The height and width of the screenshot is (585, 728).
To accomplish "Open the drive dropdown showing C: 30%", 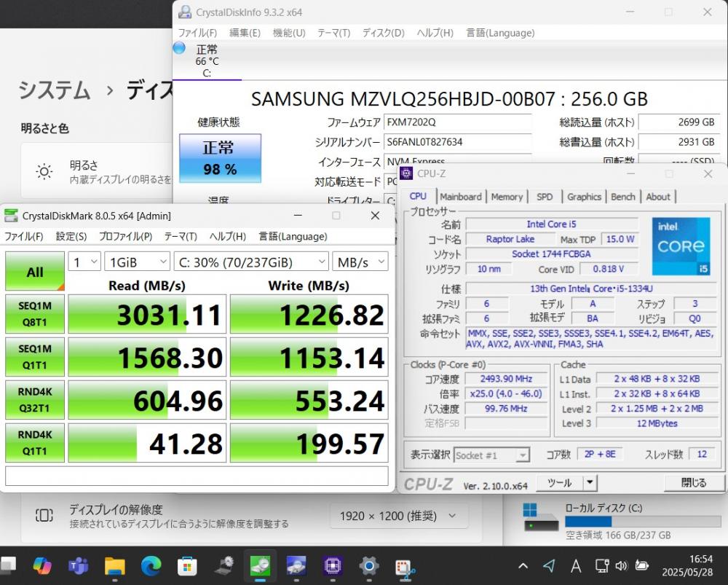I will coord(251,262).
